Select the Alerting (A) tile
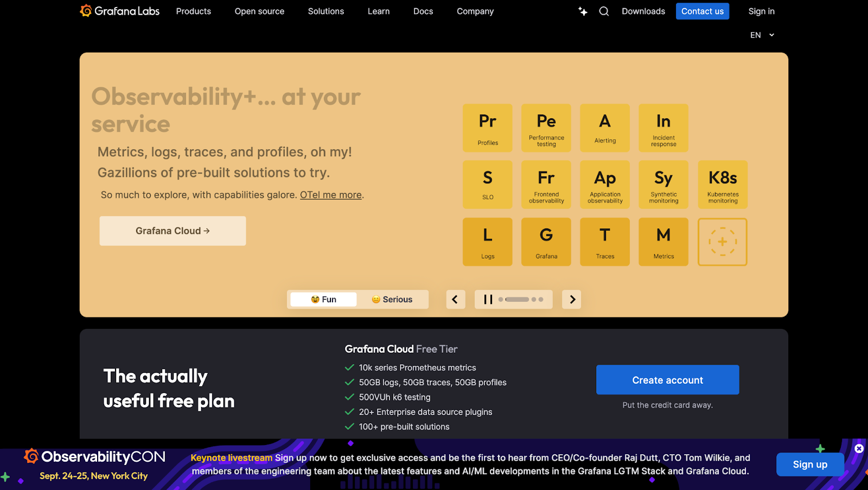The image size is (868, 490). (605, 128)
